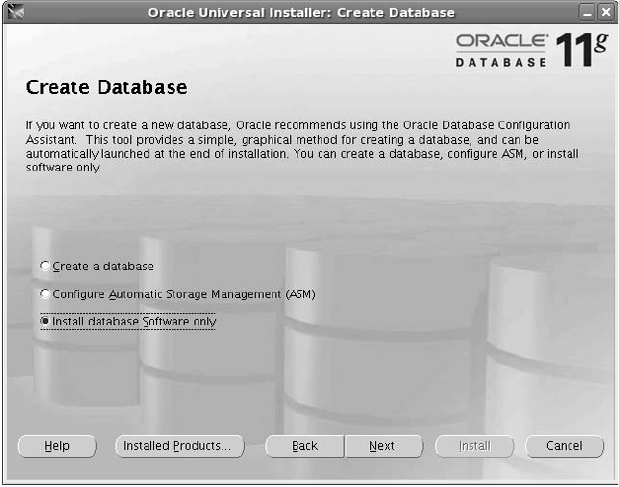Click Installed Products... button
Viewport: 619px width, 487px height.
point(180,446)
